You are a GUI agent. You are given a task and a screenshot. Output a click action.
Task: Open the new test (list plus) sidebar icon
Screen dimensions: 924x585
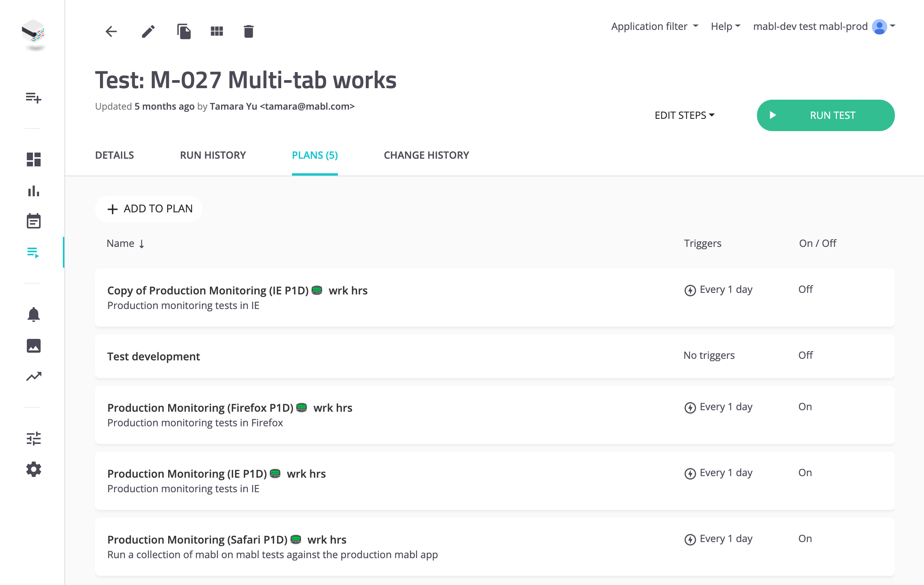[33, 98]
